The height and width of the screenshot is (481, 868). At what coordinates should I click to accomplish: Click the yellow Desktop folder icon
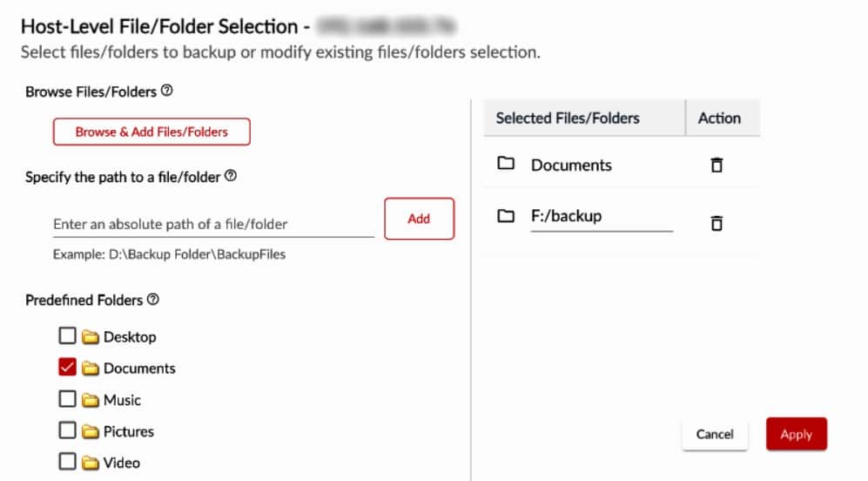click(x=91, y=336)
